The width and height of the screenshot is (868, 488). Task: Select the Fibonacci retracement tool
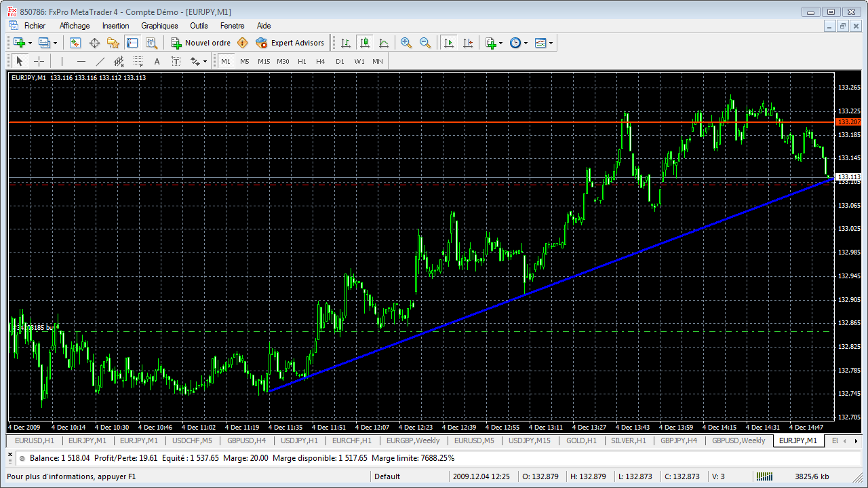[x=138, y=61]
